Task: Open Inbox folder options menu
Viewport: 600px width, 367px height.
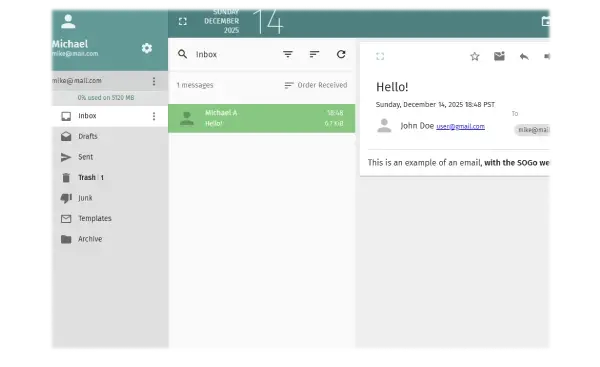Action: [x=154, y=116]
